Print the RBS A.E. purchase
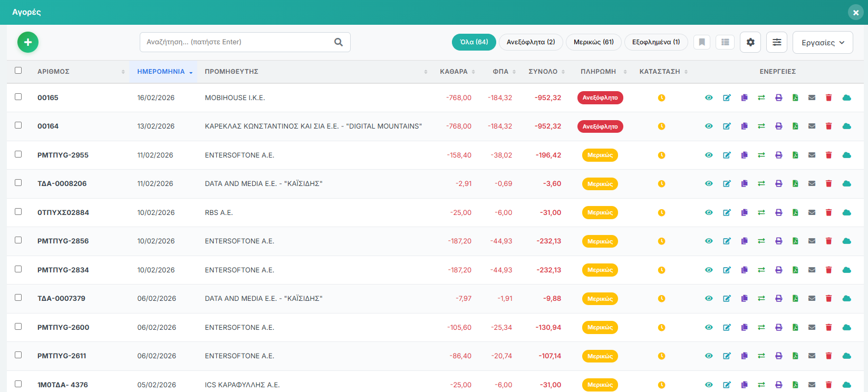Screen dimensions: 868x392 pos(778,212)
